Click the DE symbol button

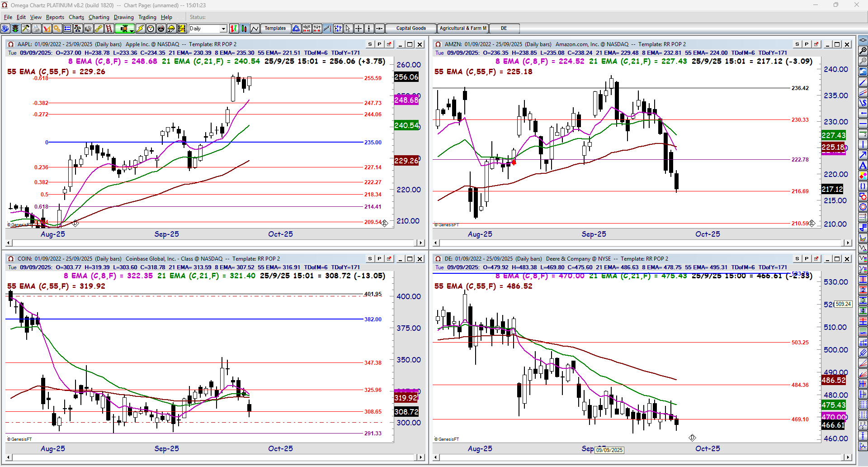pos(504,29)
